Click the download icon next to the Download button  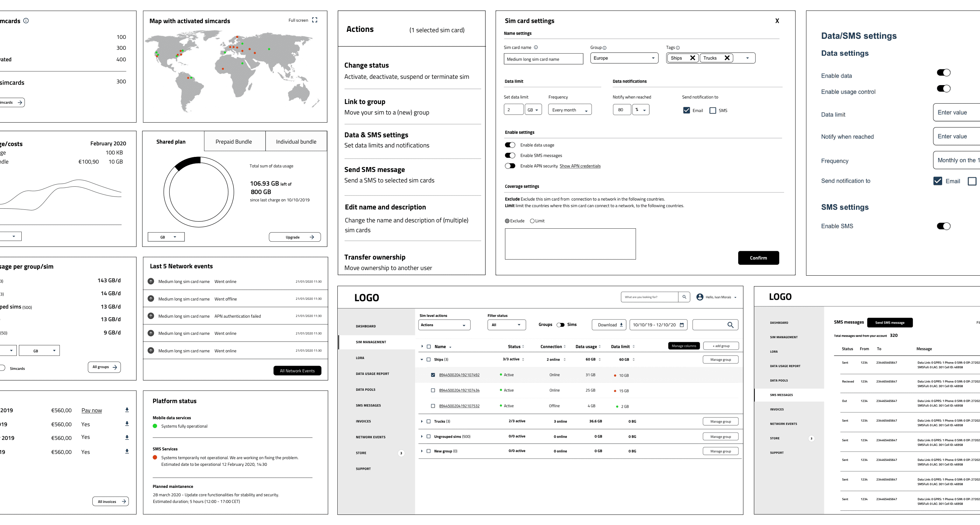(621, 324)
